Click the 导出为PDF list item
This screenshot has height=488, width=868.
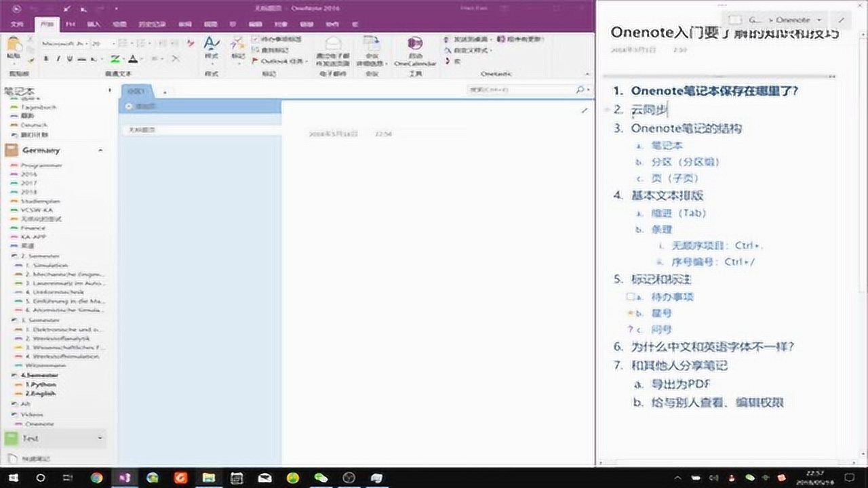click(x=681, y=384)
